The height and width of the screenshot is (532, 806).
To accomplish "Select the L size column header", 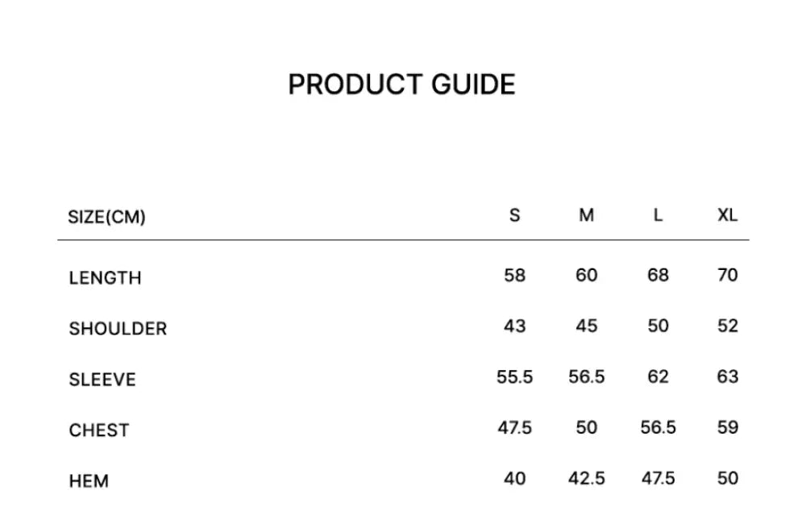I will (x=659, y=215).
